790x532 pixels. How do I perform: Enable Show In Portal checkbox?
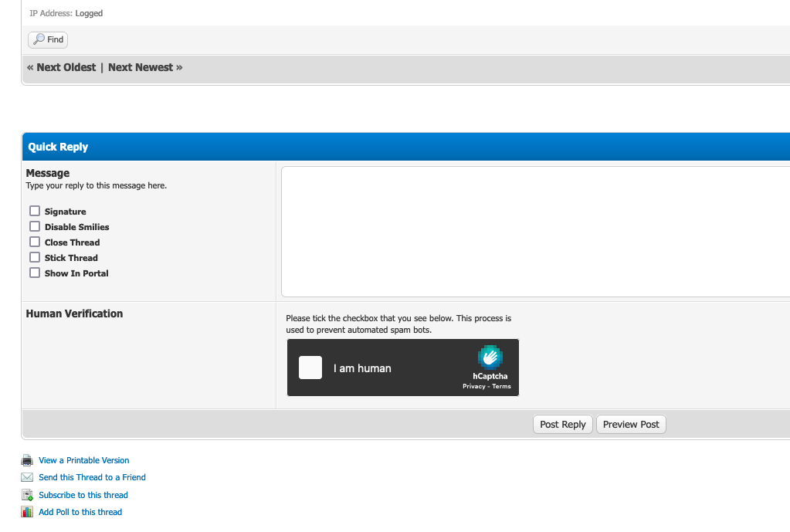pyautogui.click(x=35, y=273)
